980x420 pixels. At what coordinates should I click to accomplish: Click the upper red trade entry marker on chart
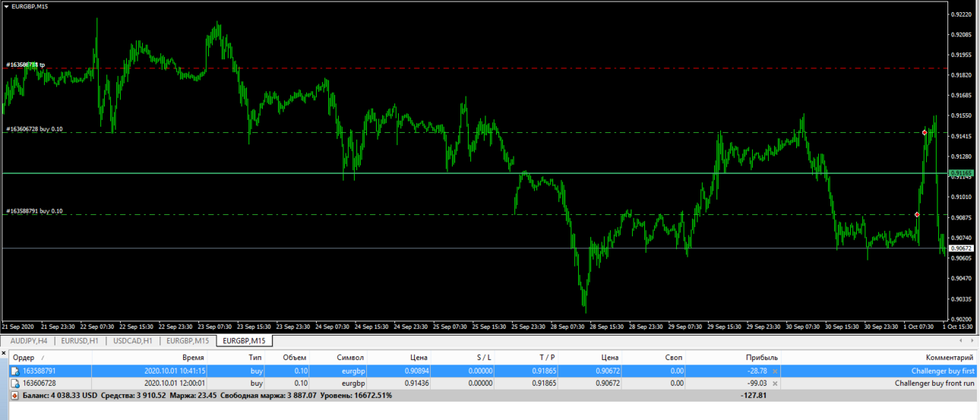coord(925,133)
